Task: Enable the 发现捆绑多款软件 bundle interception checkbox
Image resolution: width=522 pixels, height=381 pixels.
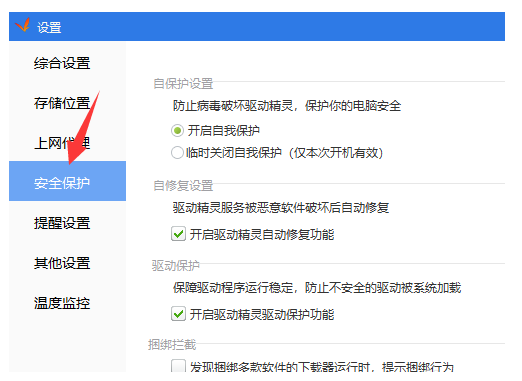Action: pos(178,366)
